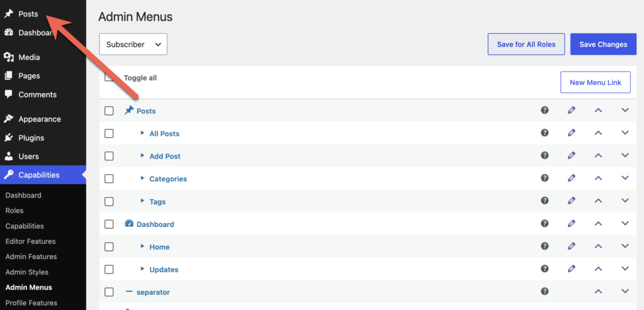Screen dimensions: 644x310
Task: Click the help icon for Tags row
Action: [x=545, y=201]
